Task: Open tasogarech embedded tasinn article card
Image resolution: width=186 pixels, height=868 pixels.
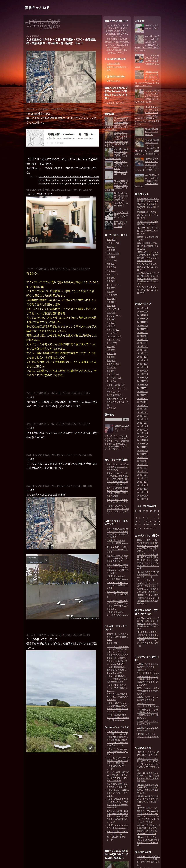Action: pyautogui.click(x=63, y=138)
